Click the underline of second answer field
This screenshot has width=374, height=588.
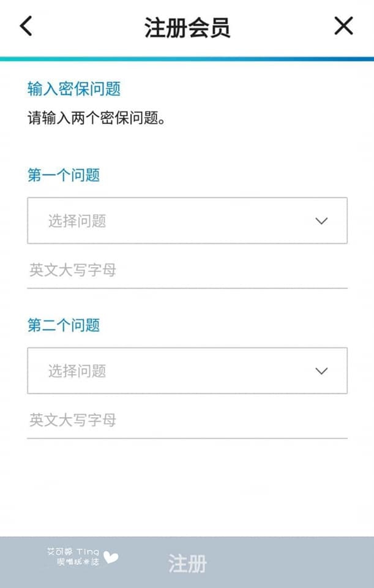[x=187, y=438]
